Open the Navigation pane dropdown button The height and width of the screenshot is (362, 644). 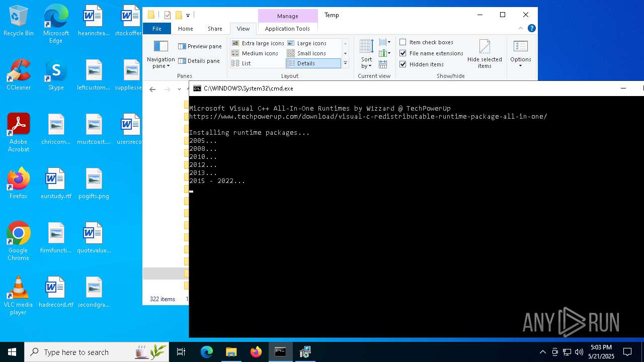[x=161, y=55]
